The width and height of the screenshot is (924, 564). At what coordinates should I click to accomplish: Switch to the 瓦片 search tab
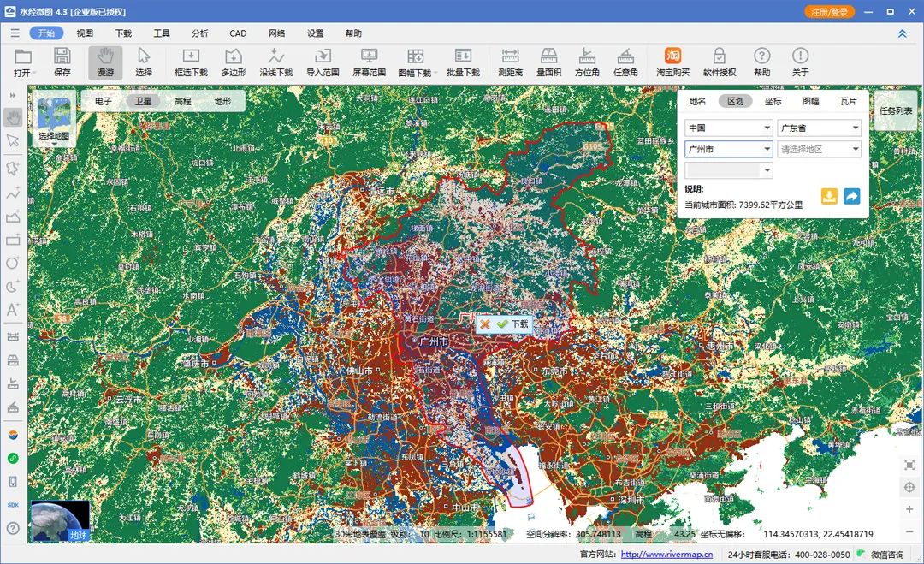(x=849, y=101)
